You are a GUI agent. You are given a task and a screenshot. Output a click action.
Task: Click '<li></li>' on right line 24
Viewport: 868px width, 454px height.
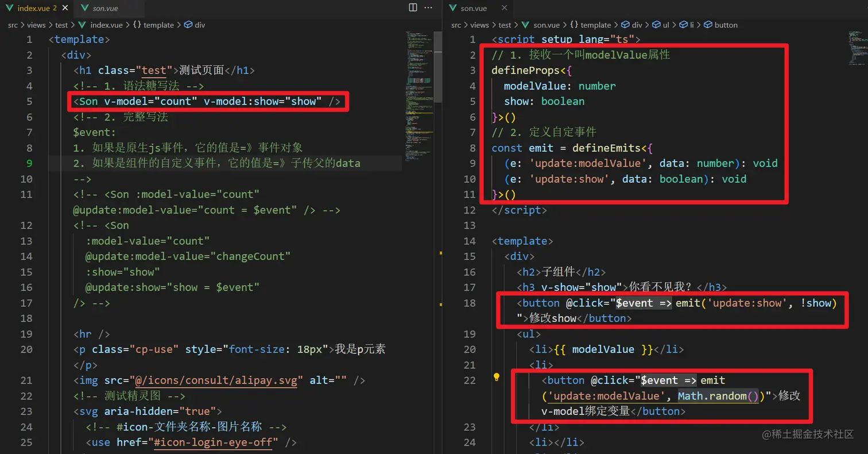(557, 443)
